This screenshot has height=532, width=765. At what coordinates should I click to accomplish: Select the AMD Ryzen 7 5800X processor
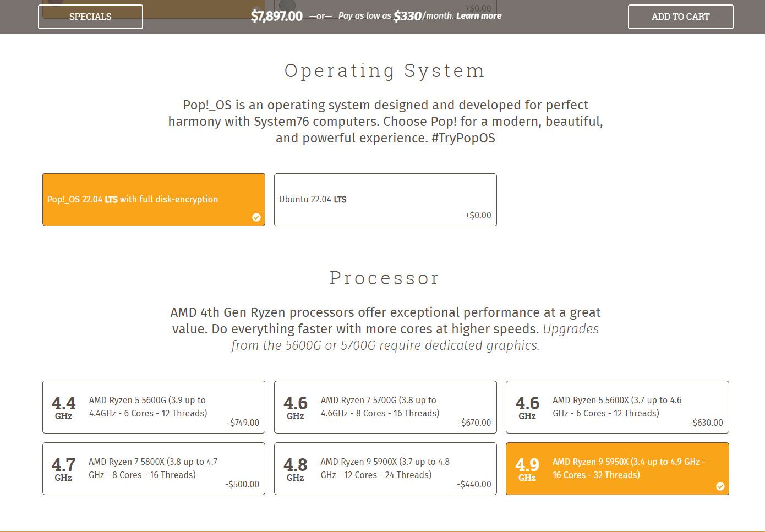point(152,468)
